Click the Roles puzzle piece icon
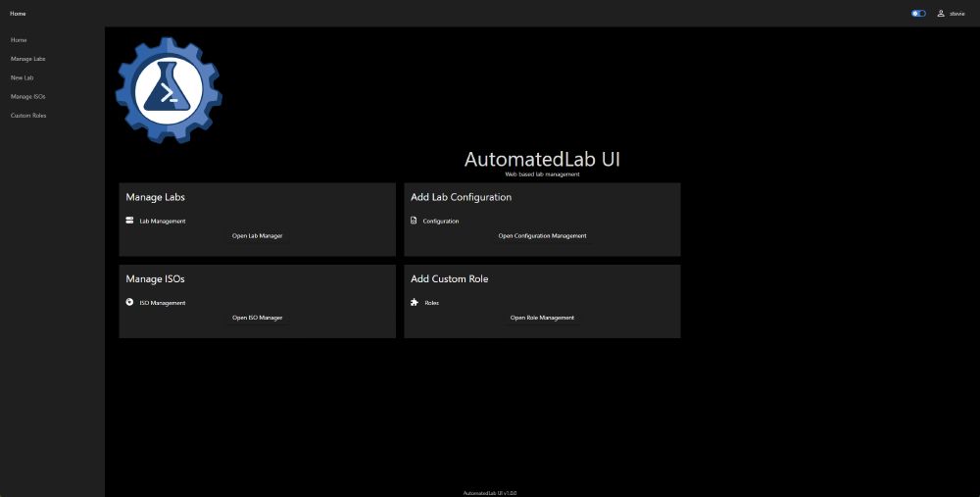Screen dimensions: 980x497 click(x=414, y=302)
